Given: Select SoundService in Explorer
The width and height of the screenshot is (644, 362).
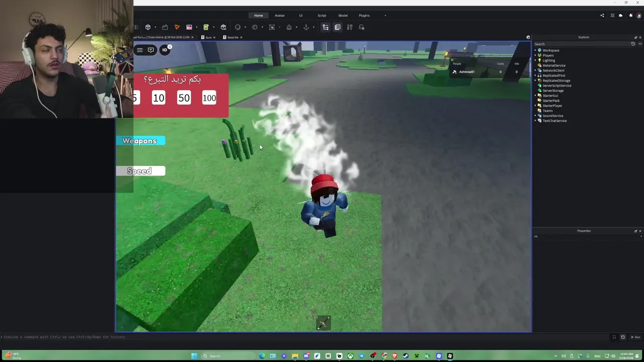Looking at the screenshot, I should 552,116.
